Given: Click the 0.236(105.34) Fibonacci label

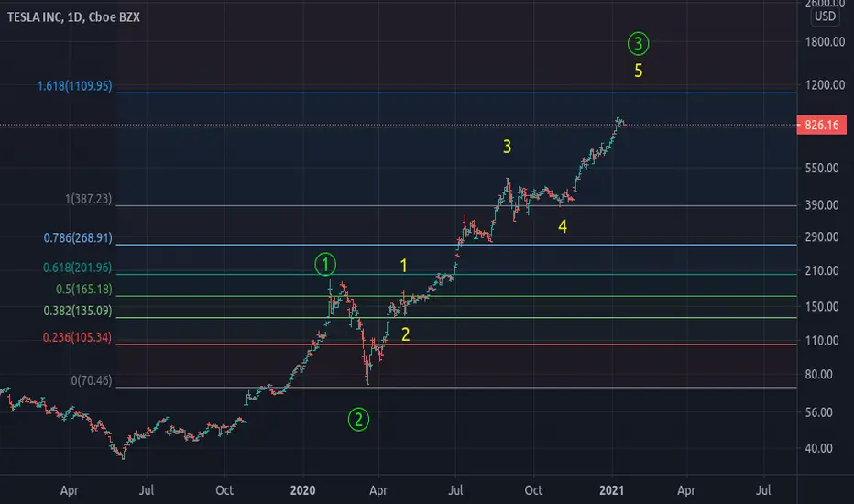Looking at the screenshot, I should coord(77,337).
